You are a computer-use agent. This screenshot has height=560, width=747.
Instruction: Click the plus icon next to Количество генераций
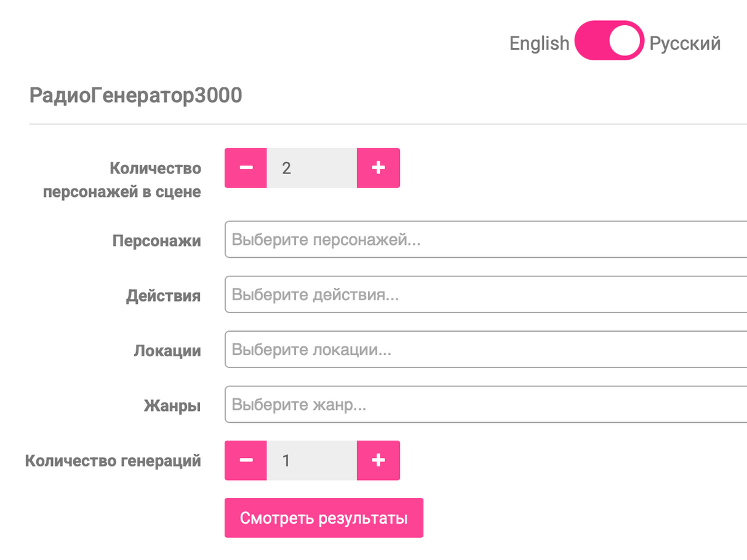[x=378, y=460]
